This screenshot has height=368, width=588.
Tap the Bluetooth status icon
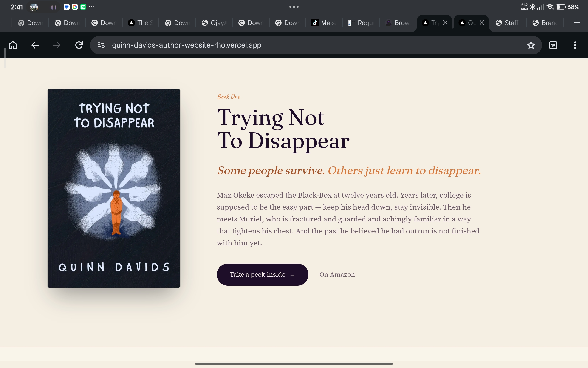[532, 7]
